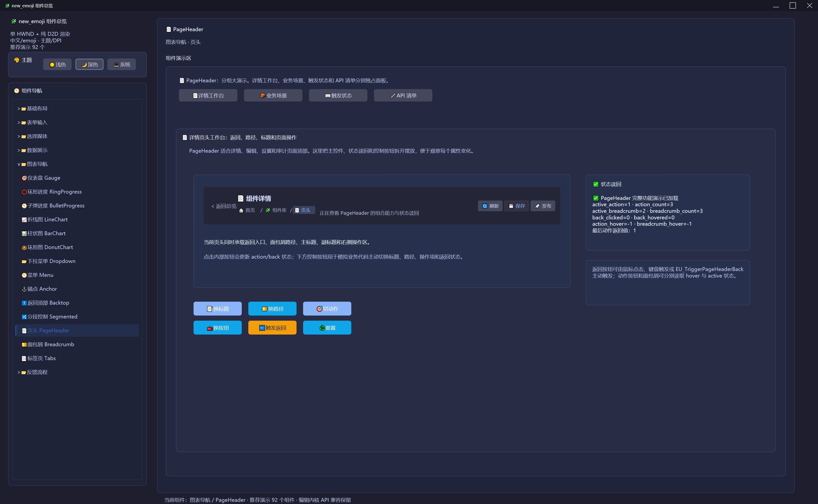
Task: Click the puzzle icon in 组件库 breadcrumb
Action: click(268, 210)
